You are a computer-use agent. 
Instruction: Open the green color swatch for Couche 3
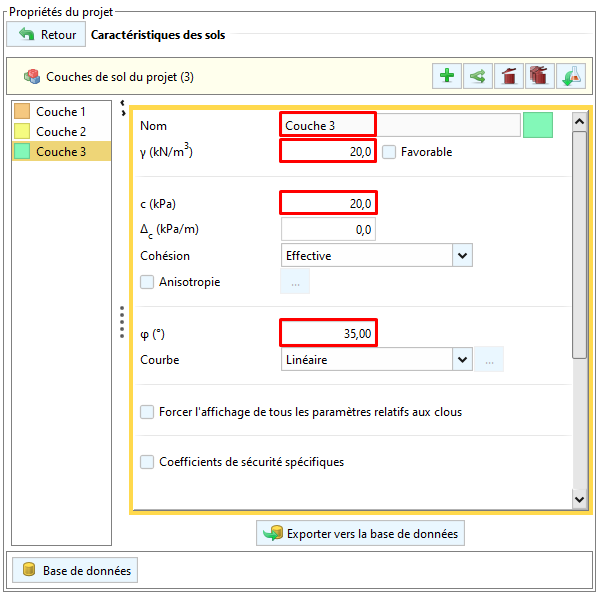pyautogui.click(x=538, y=125)
